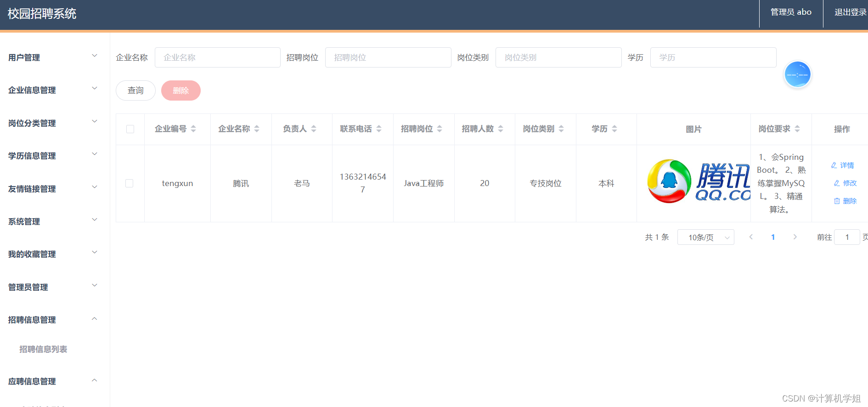The image size is (868, 407).
Task: Collapse 招聘信息管理 sidebar menu
Action: click(55, 320)
